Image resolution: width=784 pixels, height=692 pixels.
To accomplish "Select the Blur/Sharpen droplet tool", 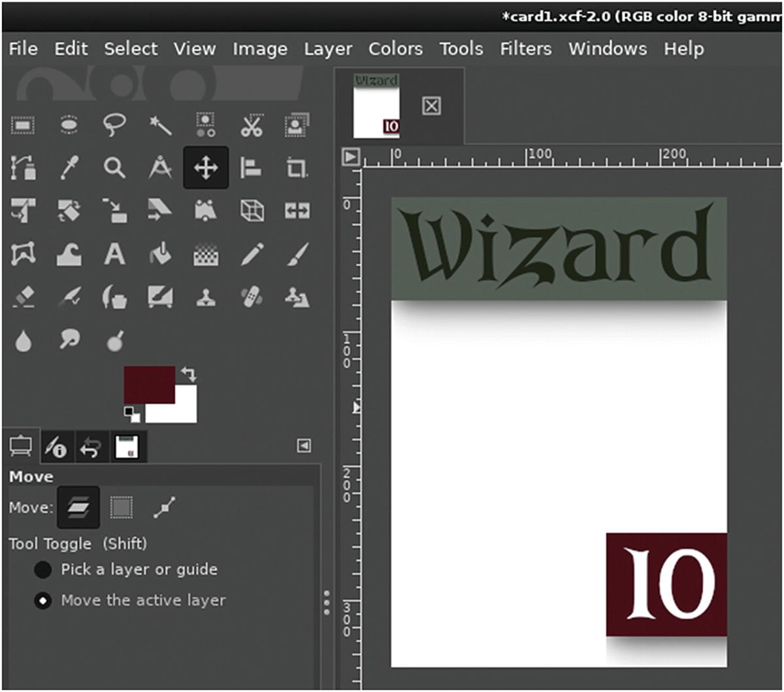I will [23, 340].
